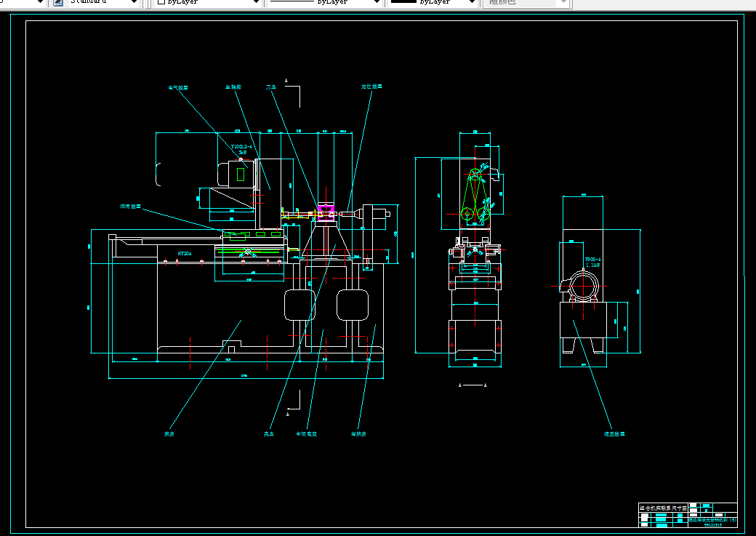Select the 床身 label at the bottom

click(x=169, y=434)
